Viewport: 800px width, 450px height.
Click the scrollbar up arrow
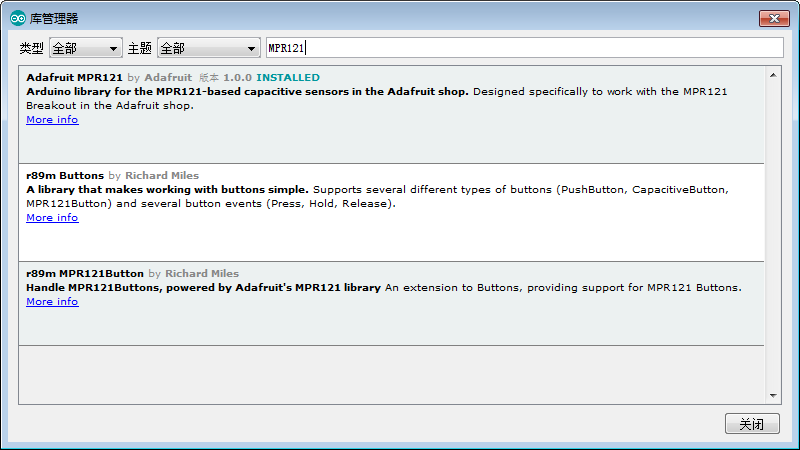point(773,75)
